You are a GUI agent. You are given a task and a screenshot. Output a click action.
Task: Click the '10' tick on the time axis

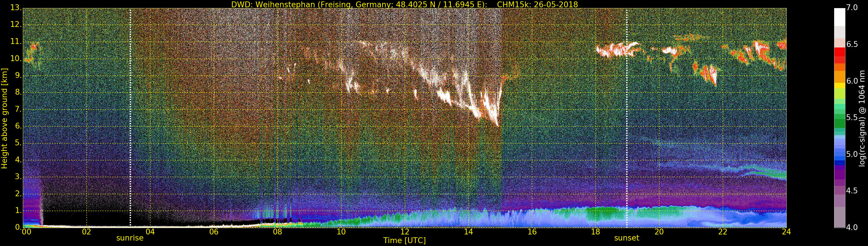click(341, 232)
